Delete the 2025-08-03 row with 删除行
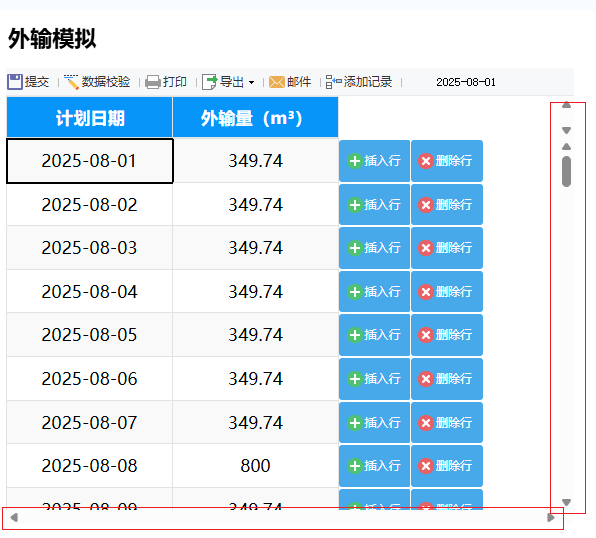Viewport: 596px width, 538px height. [x=447, y=248]
